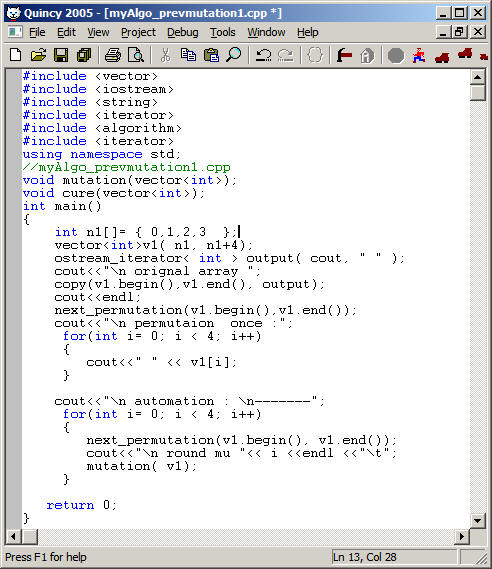Build project with the build icon

click(x=344, y=55)
